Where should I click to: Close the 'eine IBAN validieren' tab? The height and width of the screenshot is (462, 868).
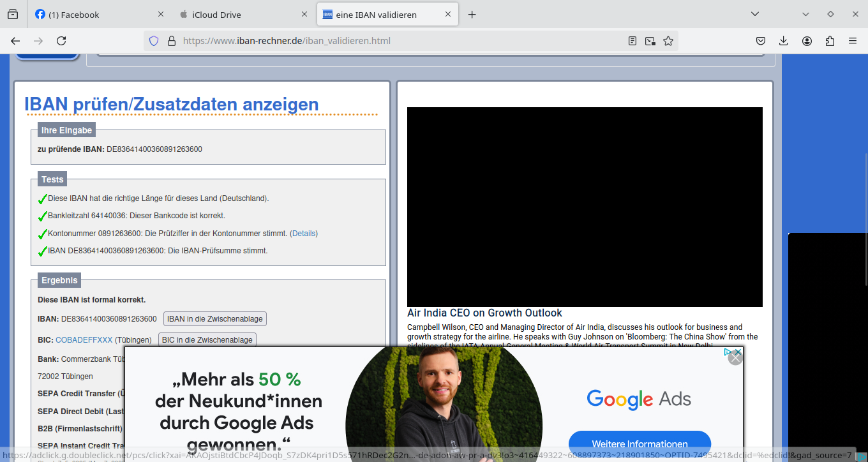point(449,14)
